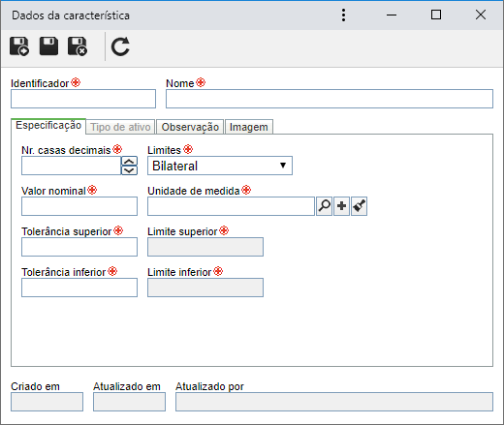This screenshot has width=504, height=425.
Task: Add new unit of measure plus icon
Action: [342, 206]
